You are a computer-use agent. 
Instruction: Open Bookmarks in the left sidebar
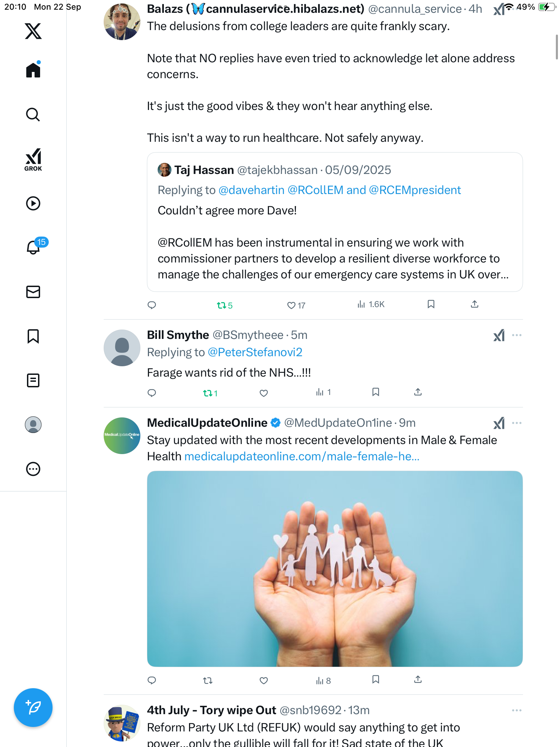point(33,336)
